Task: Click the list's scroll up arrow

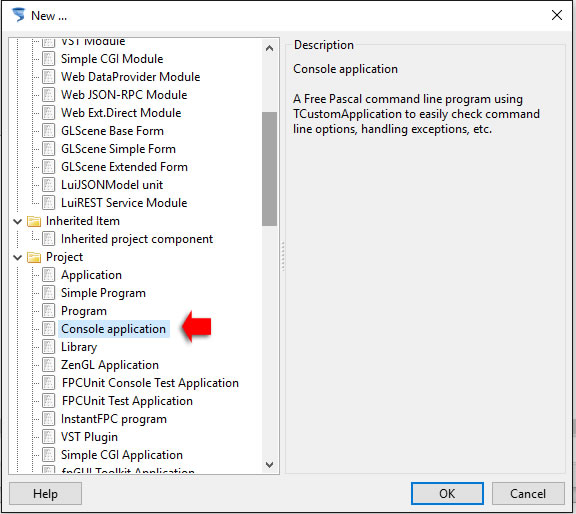Action: pos(269,48)
